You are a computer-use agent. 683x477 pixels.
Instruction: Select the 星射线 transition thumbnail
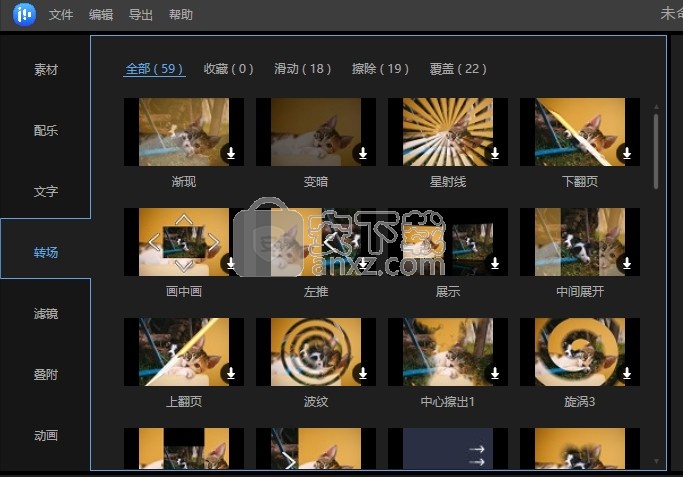(x=448, y=132)
